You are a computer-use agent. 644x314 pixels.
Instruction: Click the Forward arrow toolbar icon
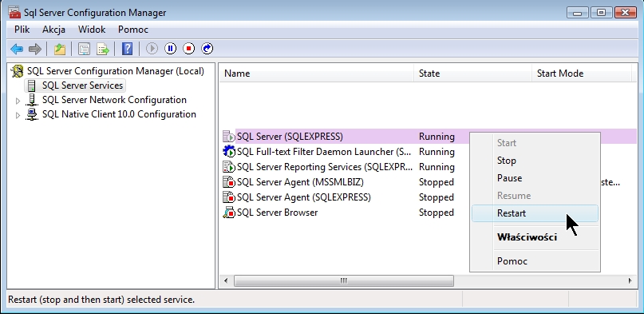pos(35,49)
